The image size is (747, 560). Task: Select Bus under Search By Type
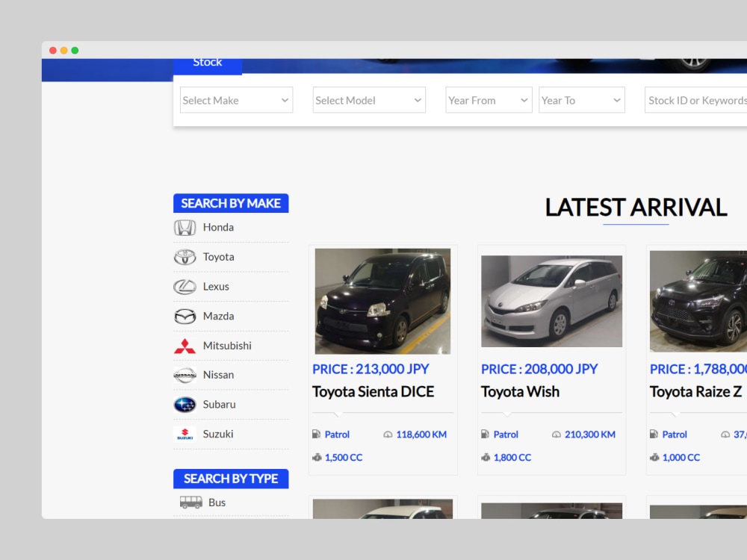coord(217,503)
